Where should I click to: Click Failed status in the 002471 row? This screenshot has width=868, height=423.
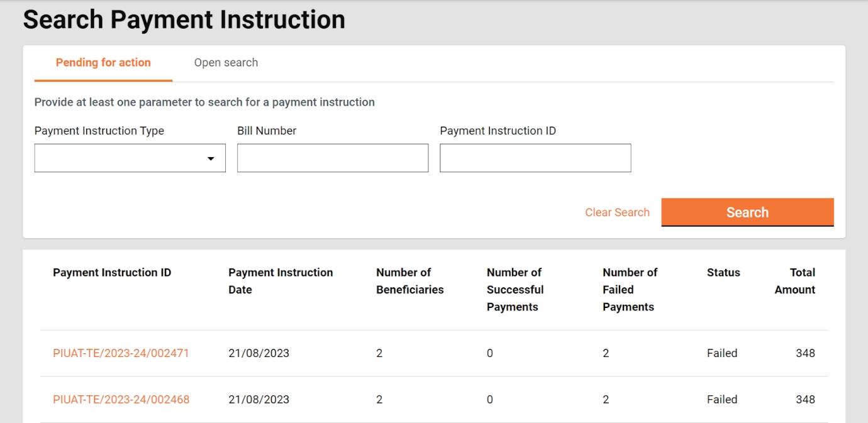coord(722,353)
